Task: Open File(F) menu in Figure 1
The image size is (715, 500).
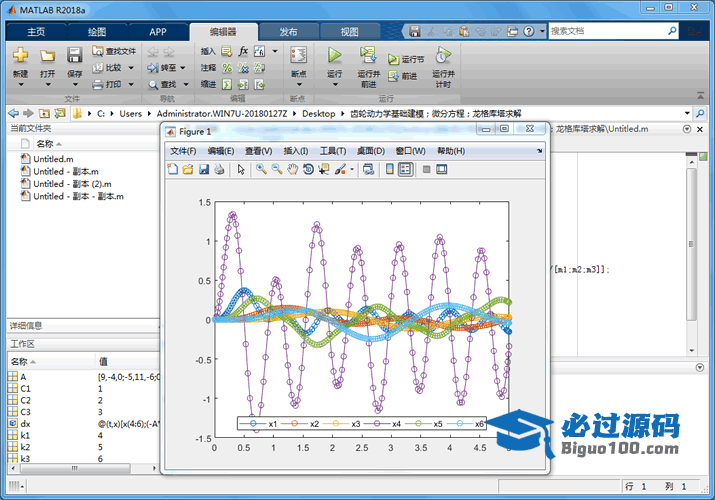Action: (183, 151)
